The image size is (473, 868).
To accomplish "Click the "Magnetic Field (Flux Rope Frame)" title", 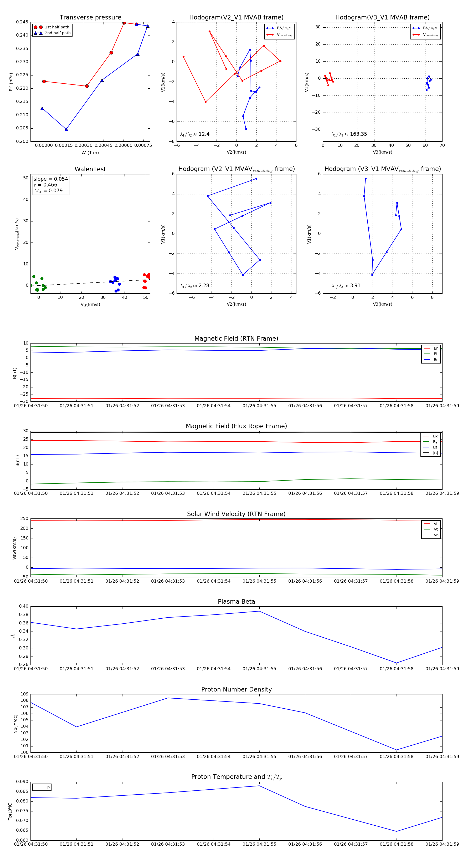I will point(236,426).
